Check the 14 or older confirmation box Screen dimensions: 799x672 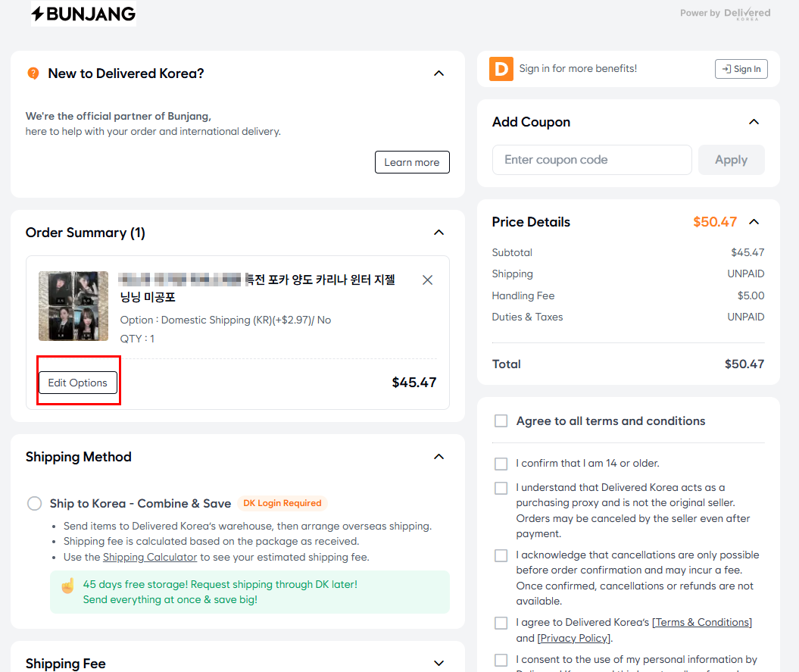tap(501, 464)
